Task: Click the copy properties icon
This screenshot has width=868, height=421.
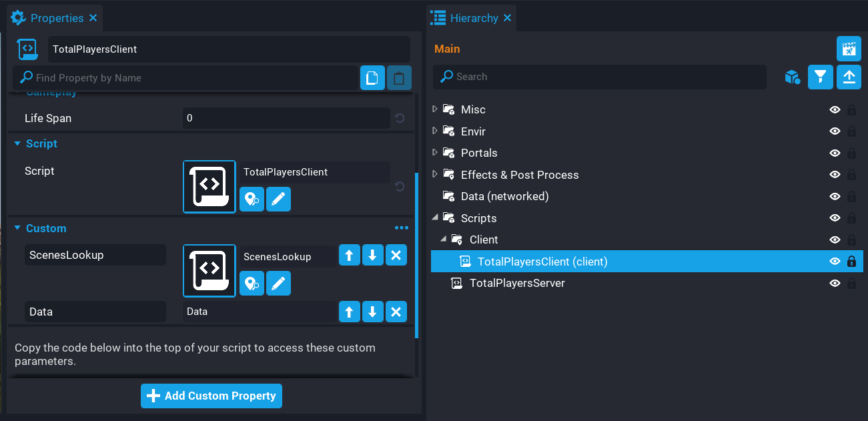Action: click(372, 77)
